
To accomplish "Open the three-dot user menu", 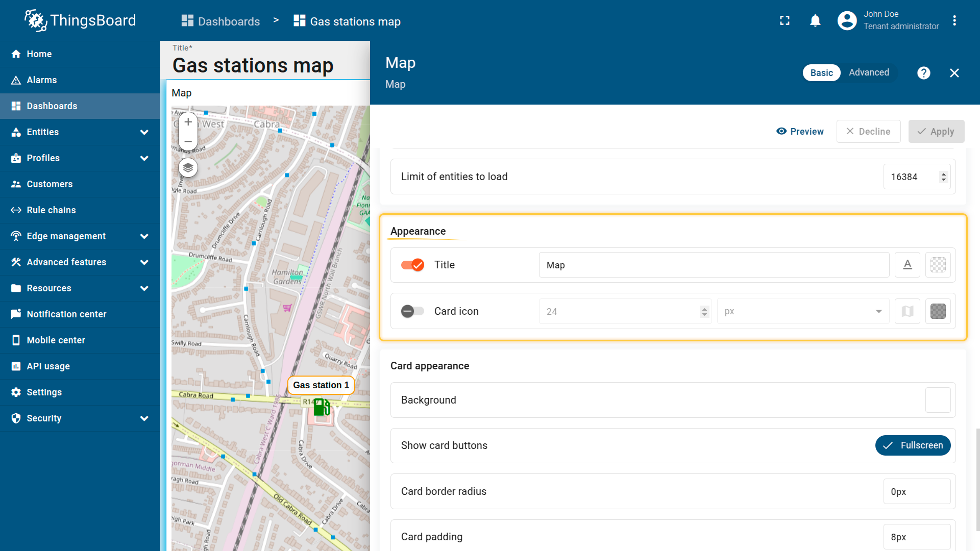I will [x=954, y=21].
